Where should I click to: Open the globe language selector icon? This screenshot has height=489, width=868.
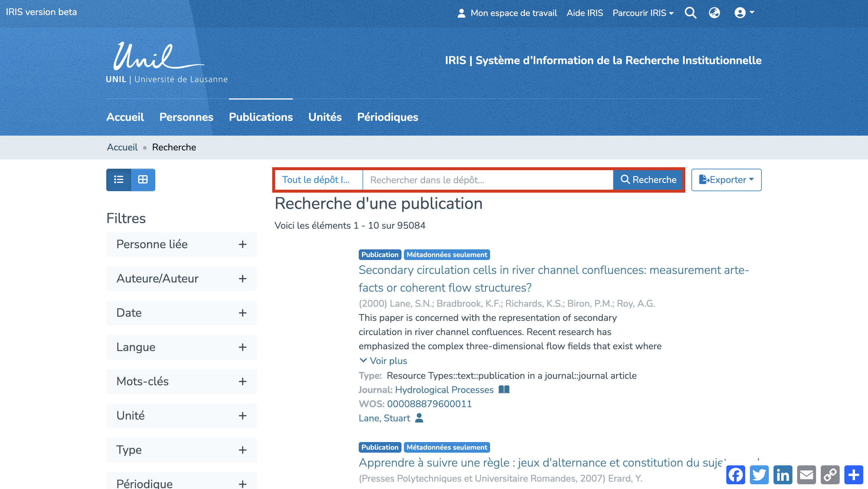(x=714, y=13)
